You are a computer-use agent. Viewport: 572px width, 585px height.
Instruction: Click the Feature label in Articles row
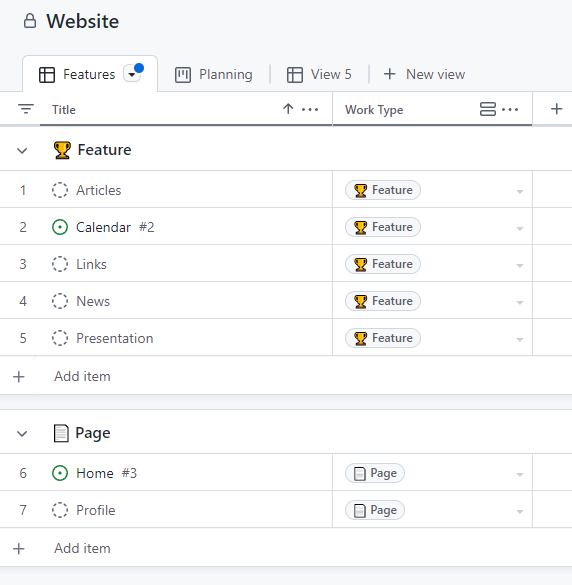(x=383, y=190)
